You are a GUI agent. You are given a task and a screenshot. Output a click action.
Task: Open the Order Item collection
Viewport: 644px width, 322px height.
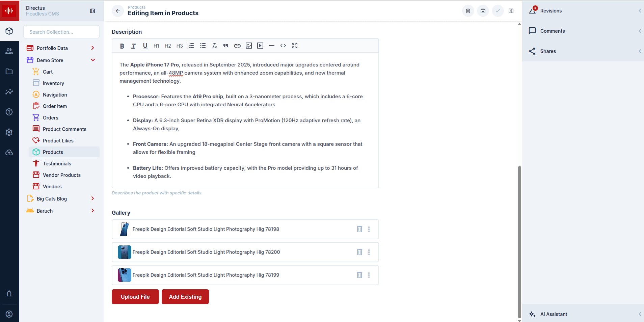click(64, 106)
